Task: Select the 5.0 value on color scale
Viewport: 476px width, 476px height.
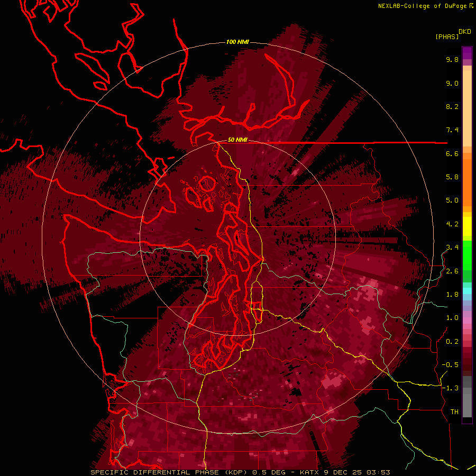Action: 452,200
